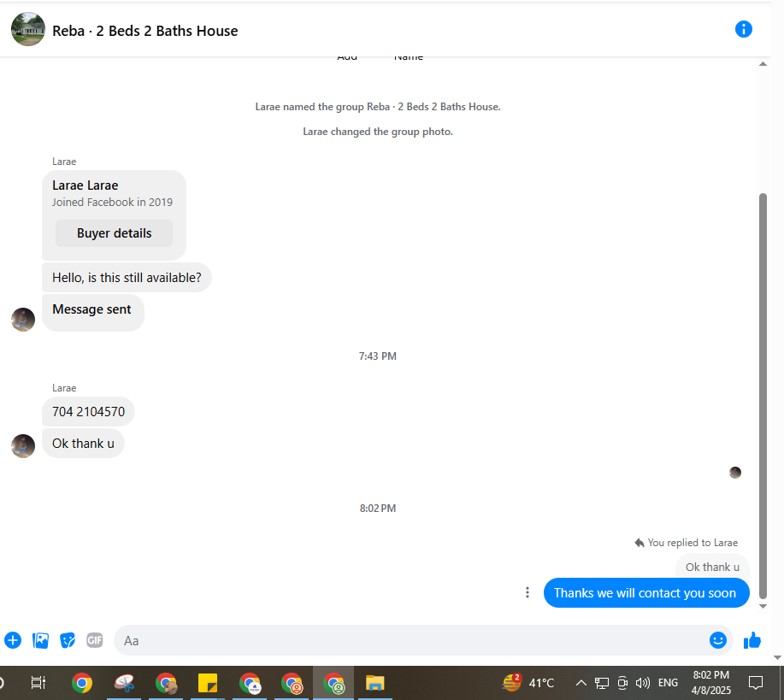Image resolution: width=784 pixels, height=700 pixels.
Task: Open conversation information via the info icon
Action: point(743,30)
